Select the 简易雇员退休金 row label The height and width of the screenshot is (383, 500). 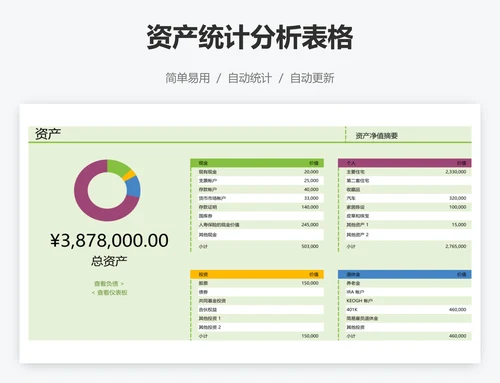(x=362, y=318)
